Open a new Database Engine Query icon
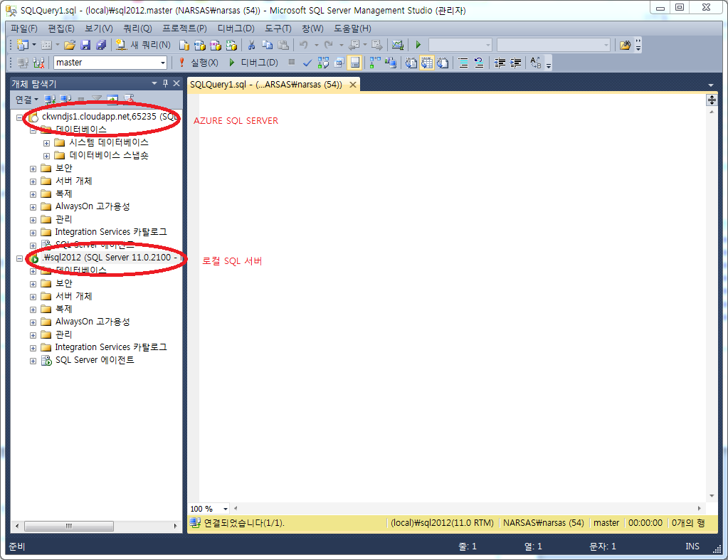The height and width of the screenshot is (560, 728). coord(184,45)
